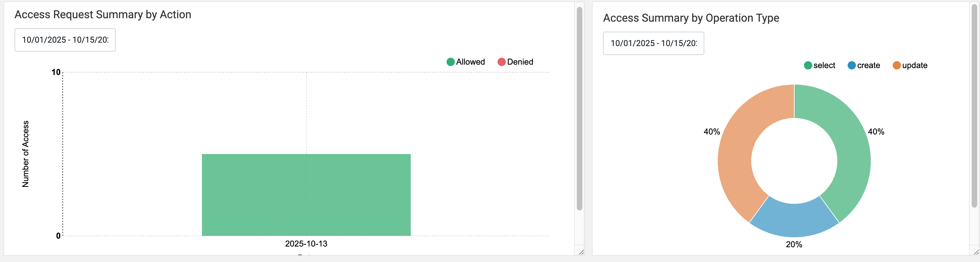The width and height of the screenshot is (980, 262).
Task: Click the 2025-10-13 x-axis date label
Action: pyautogui.click(x=306, y=244)
